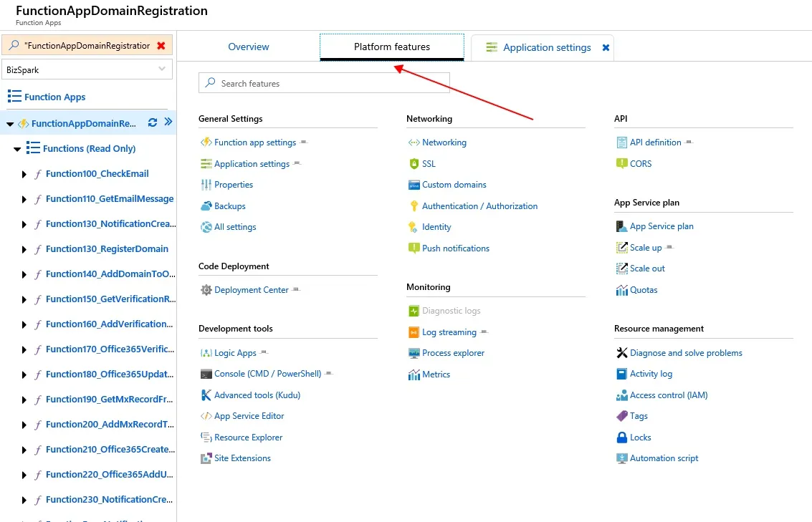
Task: Open the App Service Editor link
Action: 249,416
